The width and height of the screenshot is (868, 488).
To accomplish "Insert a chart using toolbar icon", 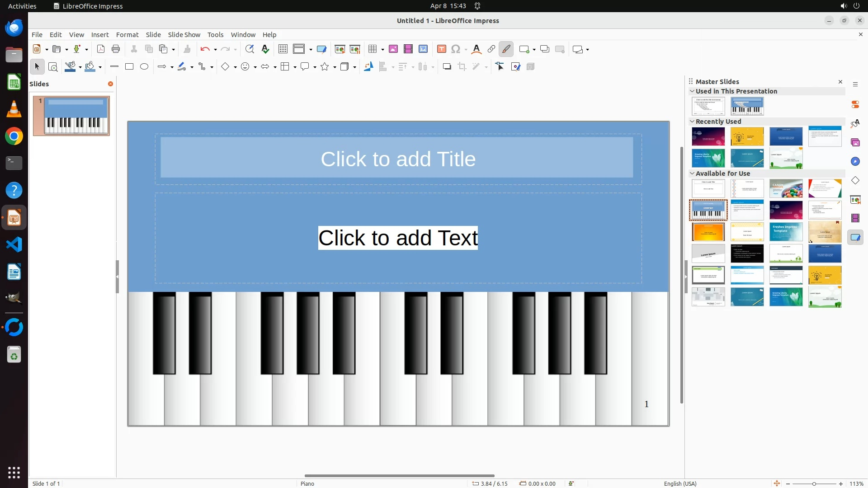I will click(423, 49).
